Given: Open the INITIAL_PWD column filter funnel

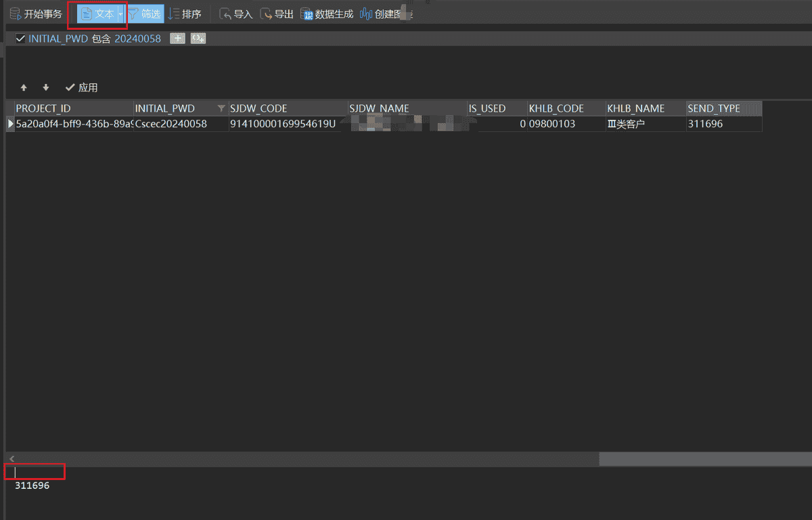Looking at the screenshot, I should 221,108.
